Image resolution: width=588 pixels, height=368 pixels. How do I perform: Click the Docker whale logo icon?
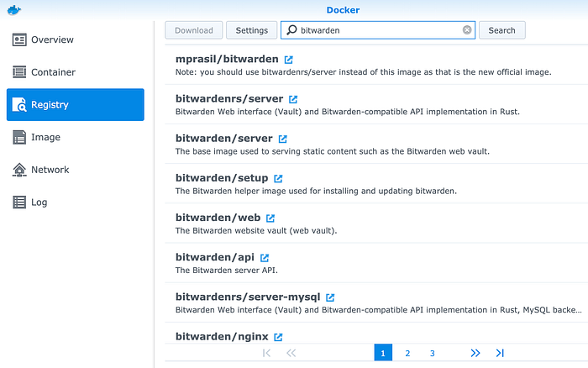(x=14, y=10)
